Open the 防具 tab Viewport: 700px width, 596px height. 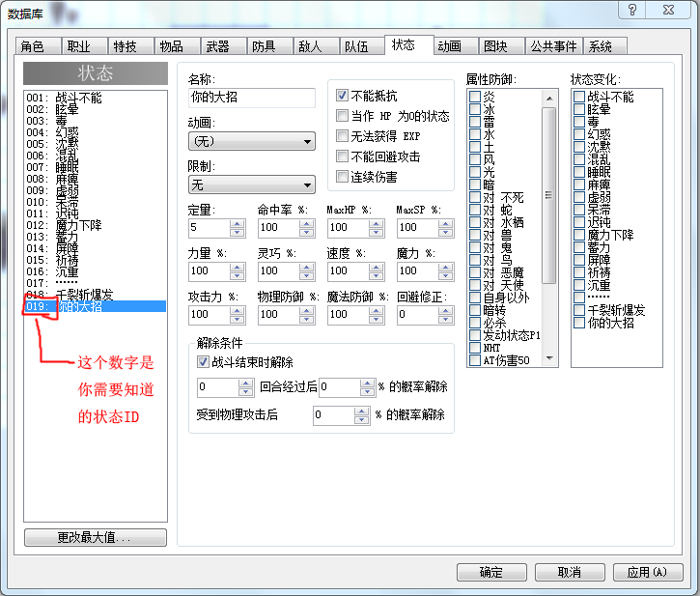coord(269,46)
